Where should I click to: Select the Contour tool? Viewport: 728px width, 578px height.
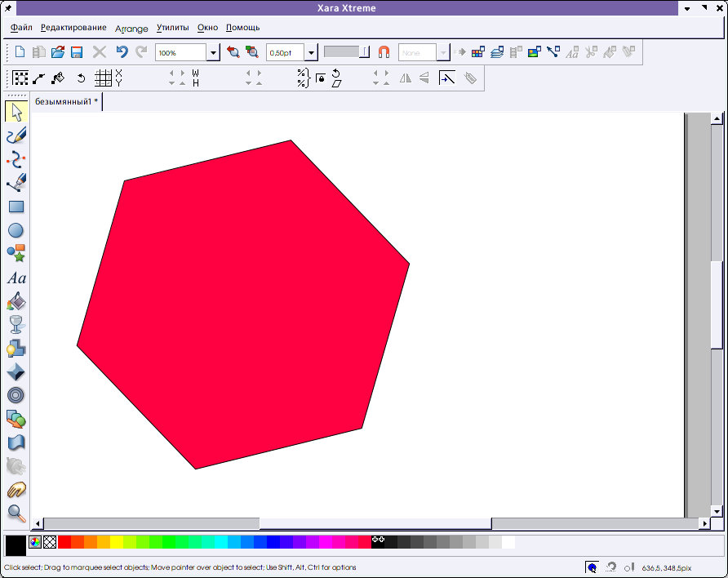coord(16,396)
